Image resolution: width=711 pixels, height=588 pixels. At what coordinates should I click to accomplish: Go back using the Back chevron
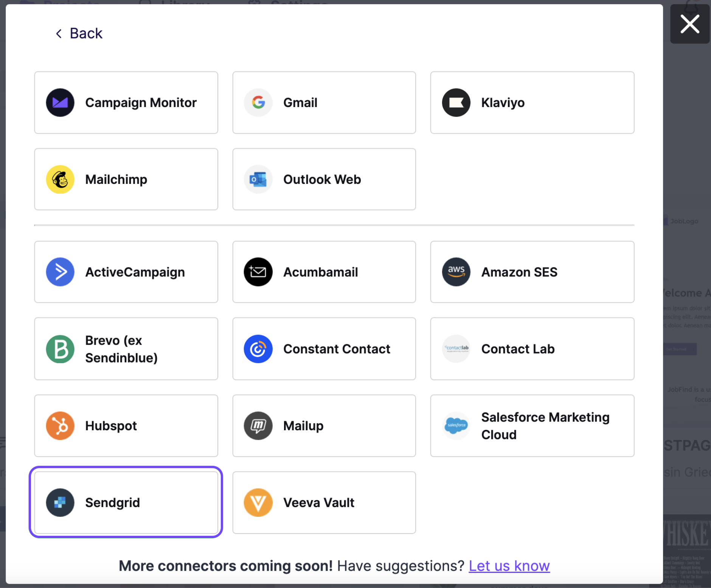(59, 34)
